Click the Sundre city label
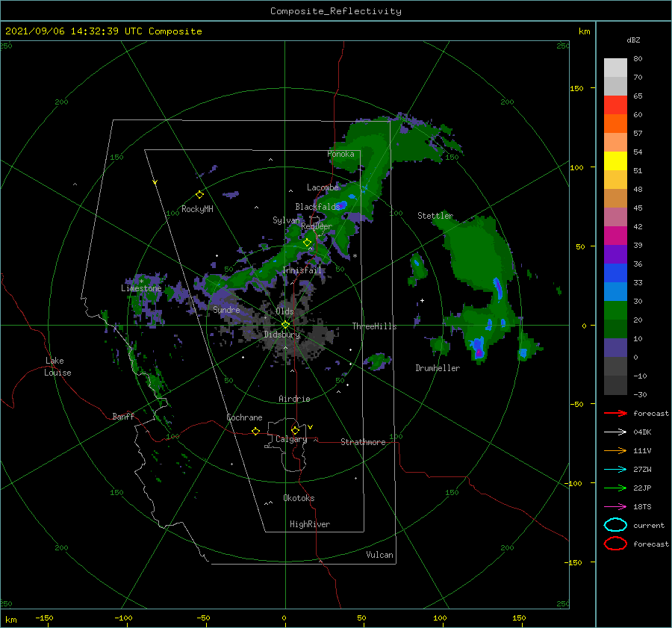The image size is (672, 628). (x=226, y=309)
